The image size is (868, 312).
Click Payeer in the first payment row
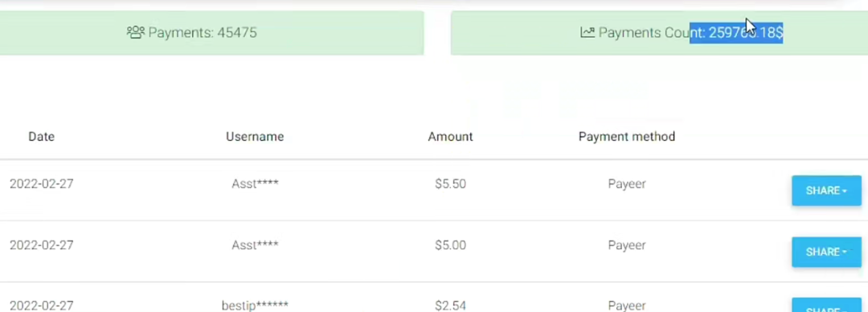(627, 184)
